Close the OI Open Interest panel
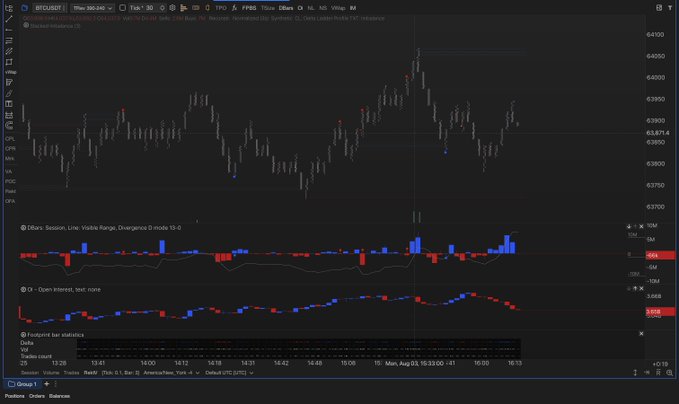 click(641, 288)
